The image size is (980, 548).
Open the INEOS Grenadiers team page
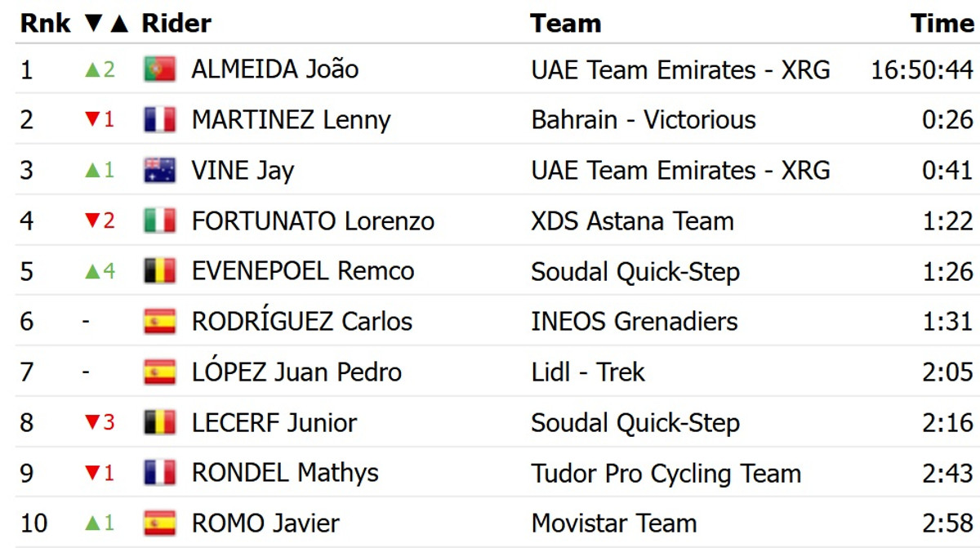pos(635,322)
